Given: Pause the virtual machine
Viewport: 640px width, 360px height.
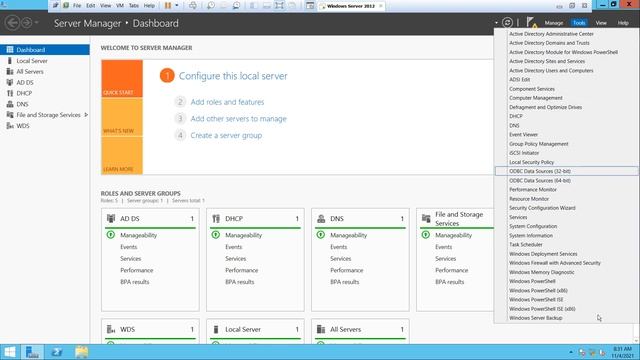Looking at the screenshot, I should coord(168,6).
